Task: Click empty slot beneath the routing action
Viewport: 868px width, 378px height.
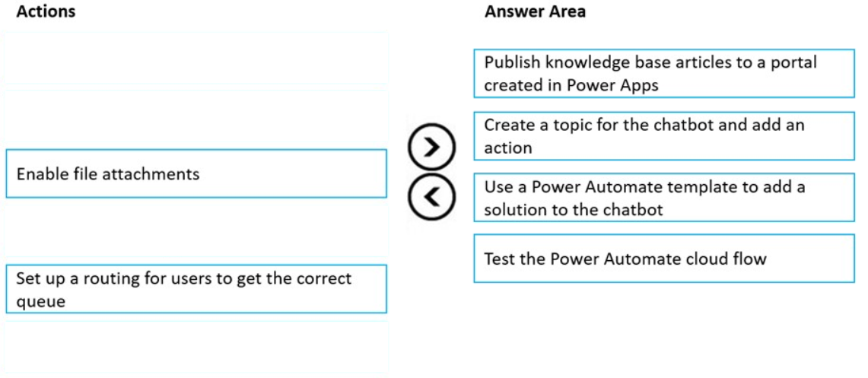Action: (196, 347)
